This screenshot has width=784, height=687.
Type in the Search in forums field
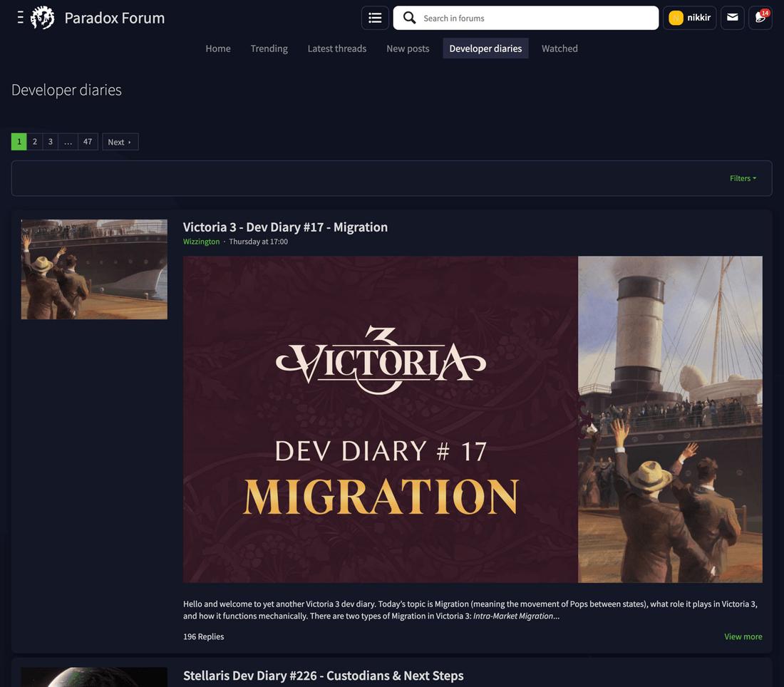(x=535, y=18)
